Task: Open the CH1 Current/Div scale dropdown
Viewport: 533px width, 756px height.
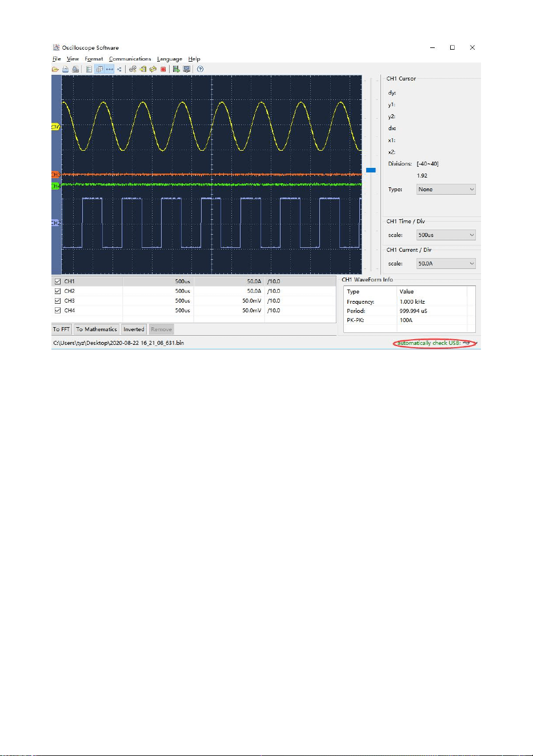Action: [x=446, y=264]
